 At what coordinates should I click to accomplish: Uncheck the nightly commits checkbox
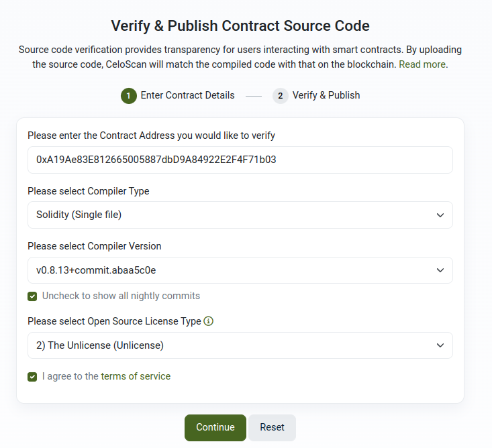[x=32, y=296]
